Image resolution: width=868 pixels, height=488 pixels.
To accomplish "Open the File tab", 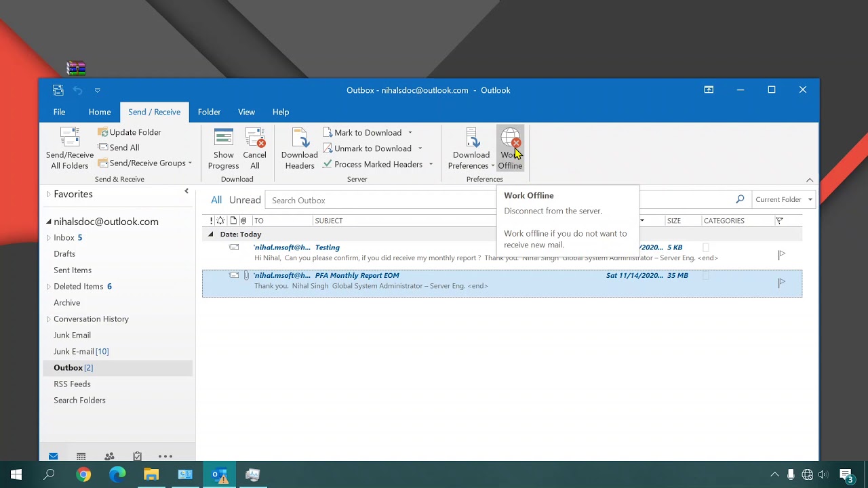I will [x=60, y=112].
